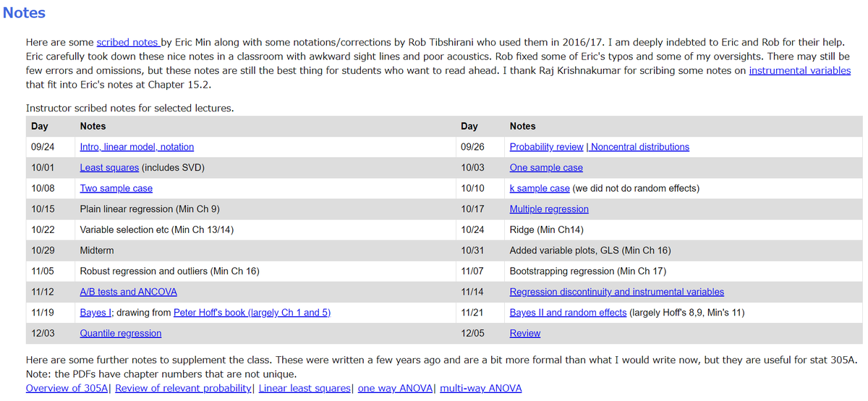Open the "A/B tests and ANCOVA" notes
The height and width of the screenshot is (401, 868).
pos(128,292)
